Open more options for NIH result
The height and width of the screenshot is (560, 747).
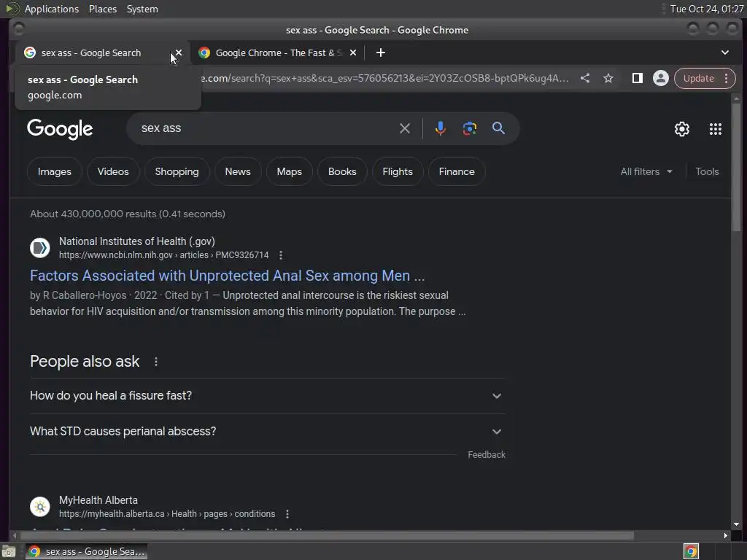click(x=281, y=255)
